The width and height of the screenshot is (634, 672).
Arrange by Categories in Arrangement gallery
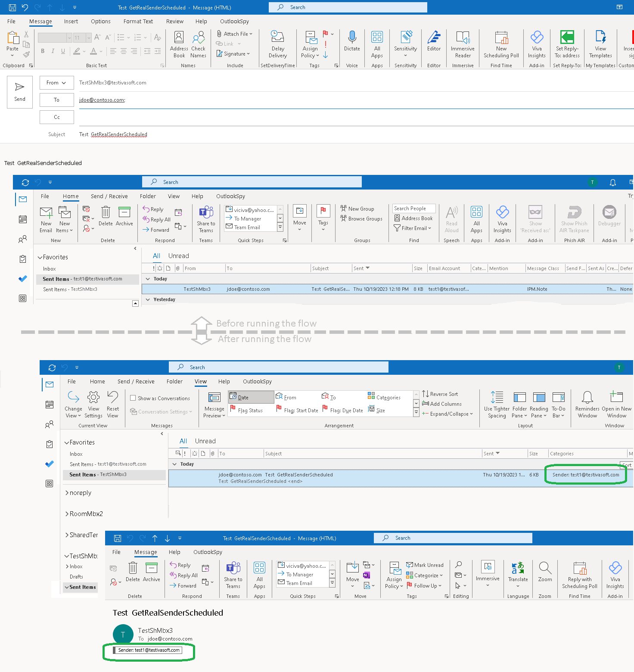coord(384,397)
